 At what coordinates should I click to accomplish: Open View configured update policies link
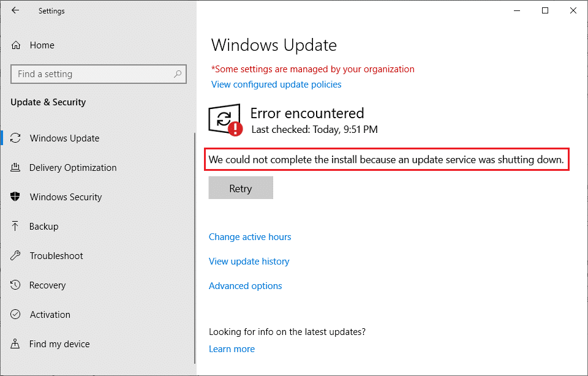(276, 85)
